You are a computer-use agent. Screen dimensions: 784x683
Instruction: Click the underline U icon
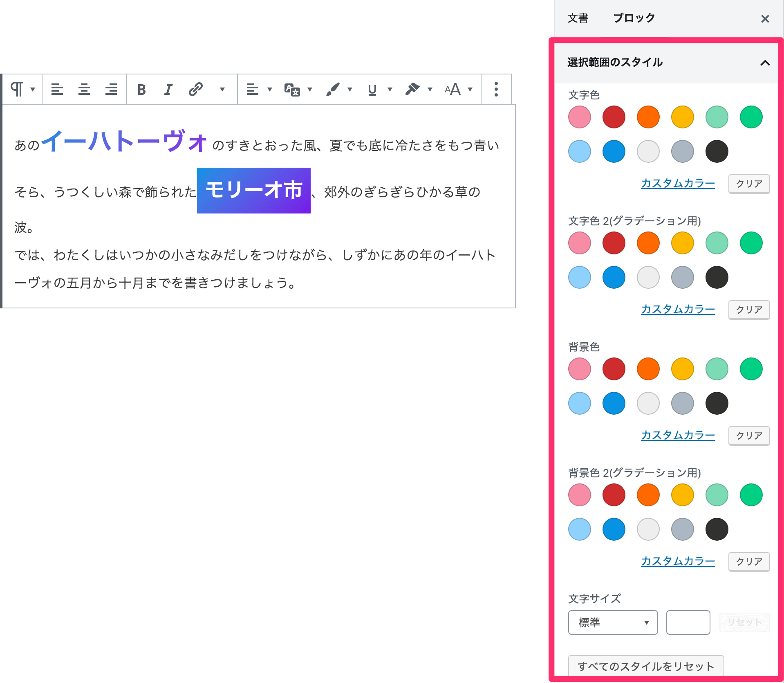(372, 90)
